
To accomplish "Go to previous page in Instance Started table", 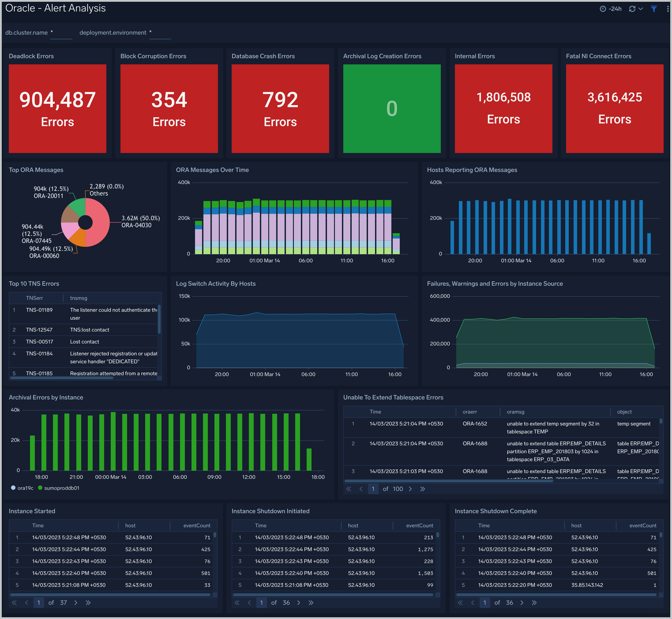I will point(26,603).
